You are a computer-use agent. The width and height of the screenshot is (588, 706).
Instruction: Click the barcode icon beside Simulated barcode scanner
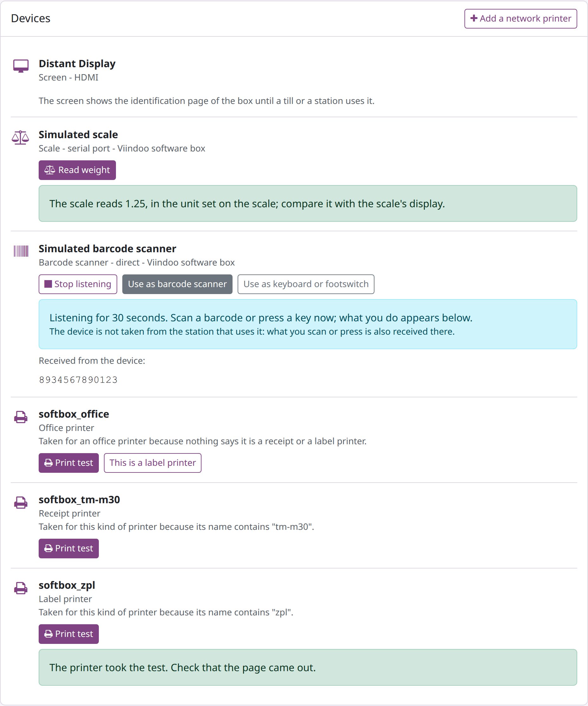click(21, 251)
